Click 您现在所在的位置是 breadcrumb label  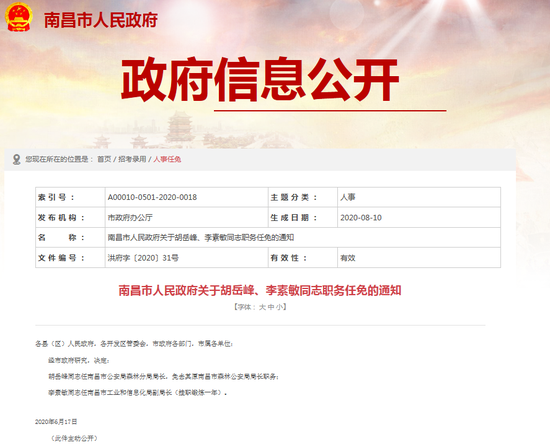tap(59, 160)
